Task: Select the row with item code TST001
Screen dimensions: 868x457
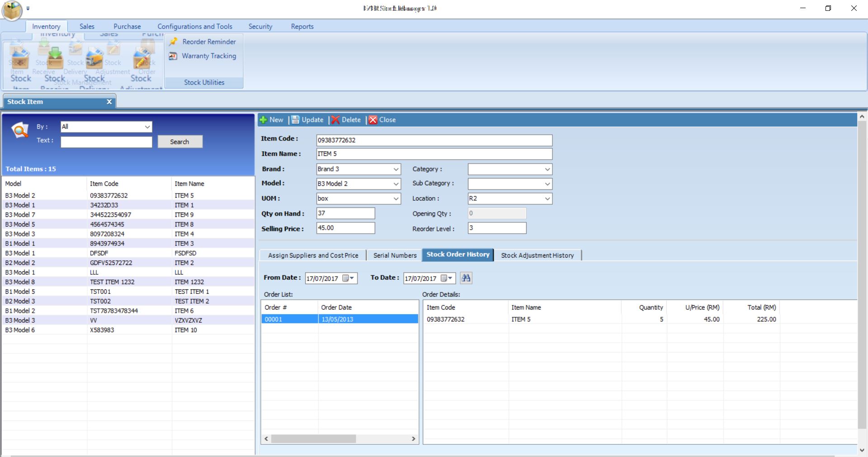Action: [128, 292]
